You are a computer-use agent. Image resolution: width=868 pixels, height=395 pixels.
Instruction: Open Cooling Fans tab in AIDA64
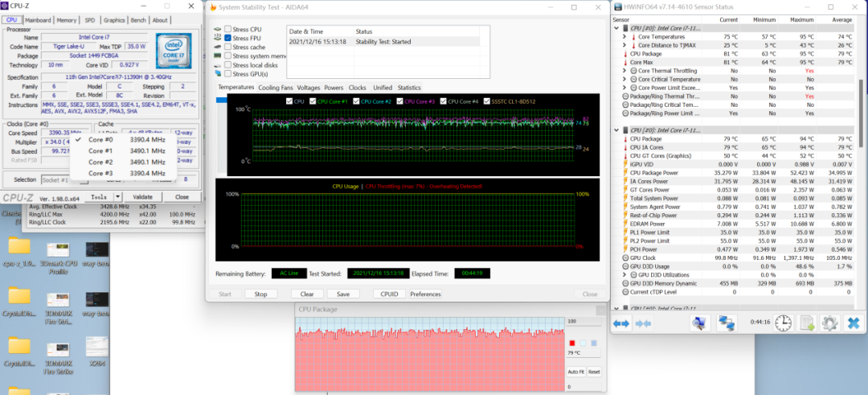(x=276, y=88)
